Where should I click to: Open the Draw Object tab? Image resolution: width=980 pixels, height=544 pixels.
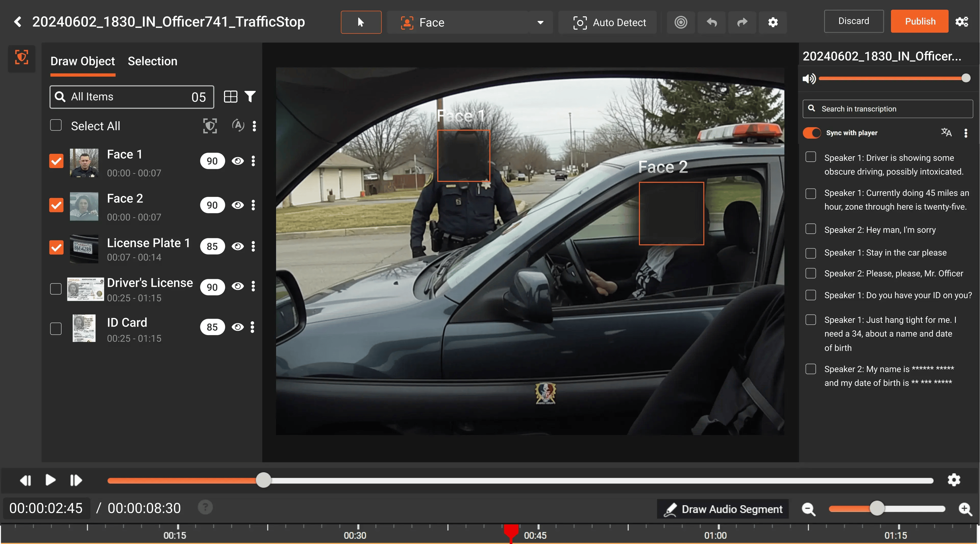point(83,61)
